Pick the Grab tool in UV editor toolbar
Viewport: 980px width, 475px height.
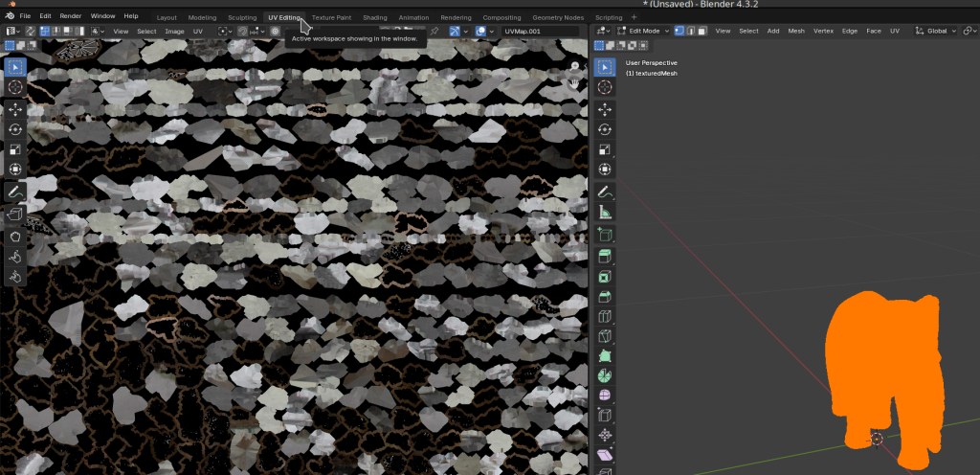[15, 257]
